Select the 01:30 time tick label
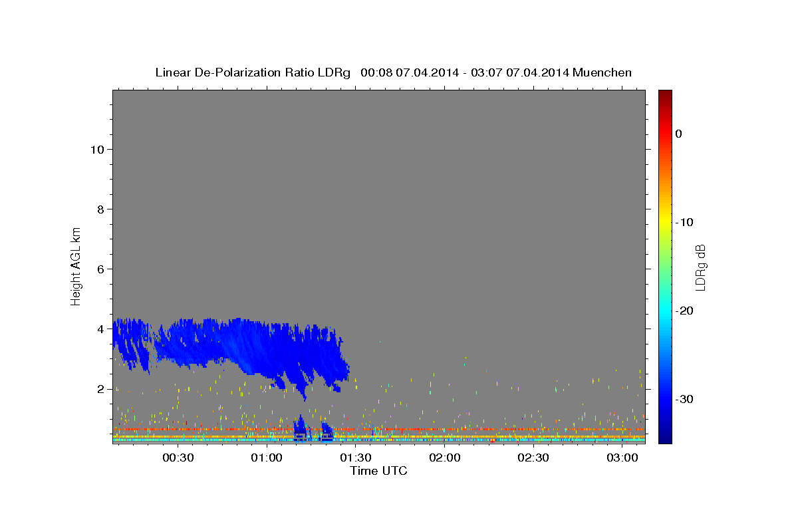 coord(356,458)
